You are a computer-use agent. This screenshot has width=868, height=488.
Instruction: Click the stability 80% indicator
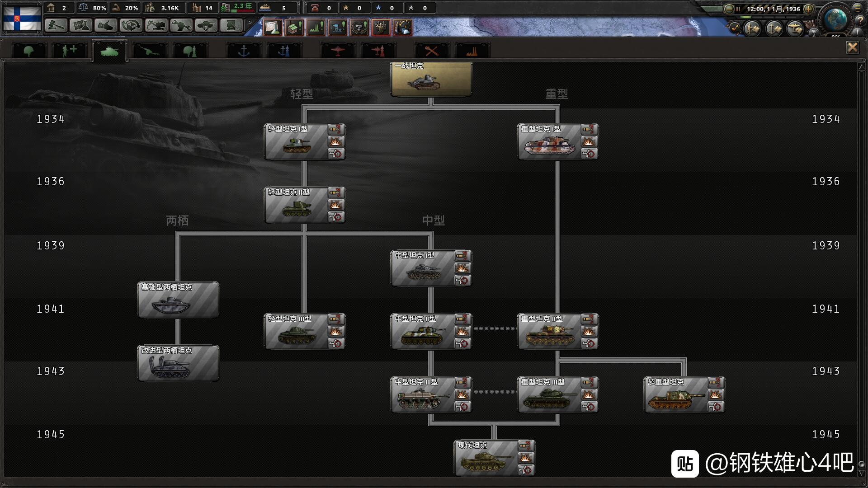click(92, 8)
